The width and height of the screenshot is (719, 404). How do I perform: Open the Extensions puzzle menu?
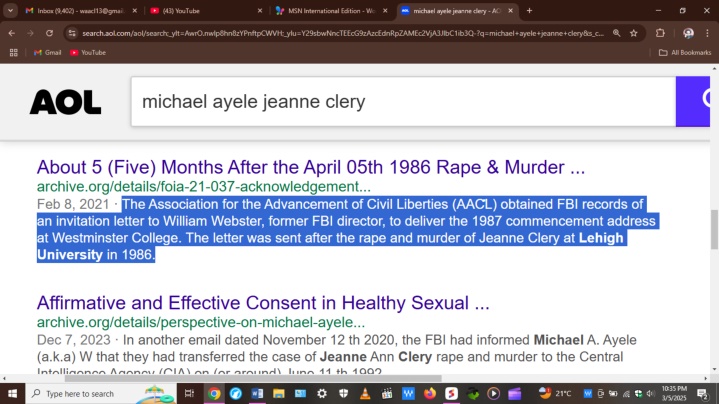[660, 33]
